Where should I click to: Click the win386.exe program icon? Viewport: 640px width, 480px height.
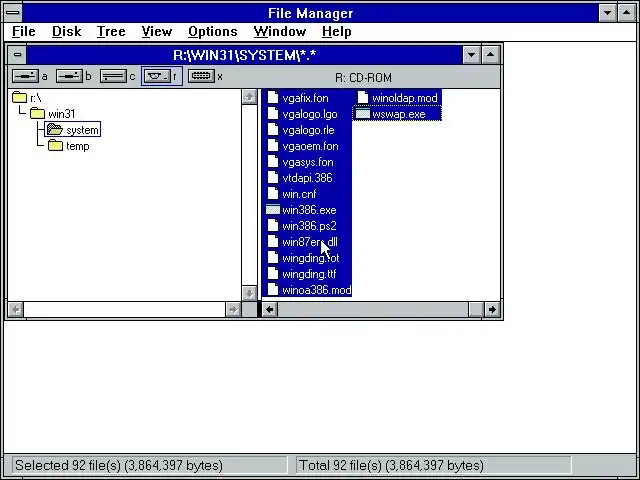click(x=273, y=210)
